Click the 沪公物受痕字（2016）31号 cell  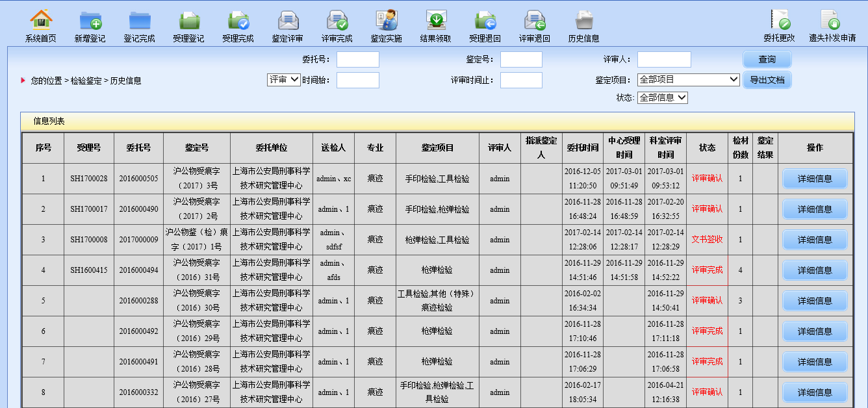click(197, 270)
